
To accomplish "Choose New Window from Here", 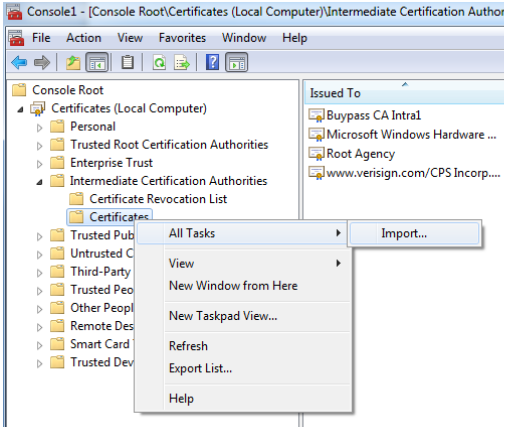I will pyautogui.click(x=243, y=286).
